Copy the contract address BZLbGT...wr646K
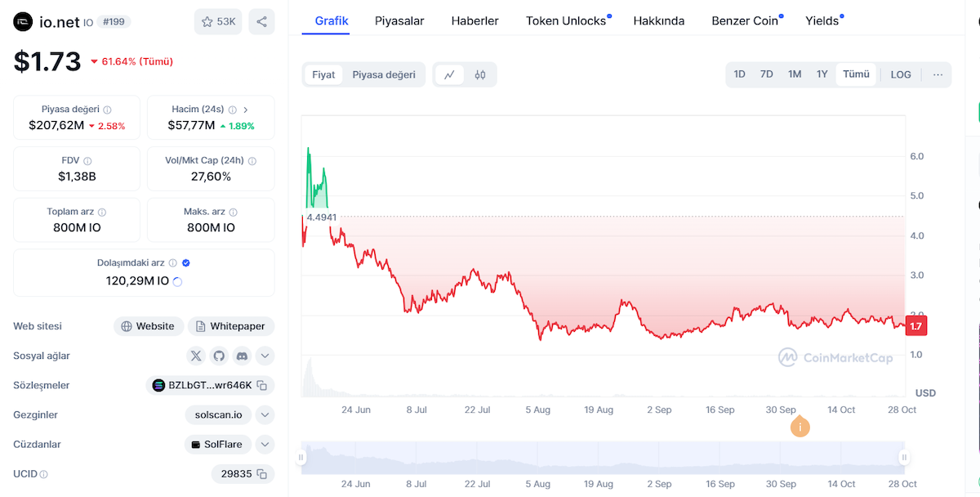Viewport: 980px width, 497px height. pyautogui.click(x=261, y=385)
